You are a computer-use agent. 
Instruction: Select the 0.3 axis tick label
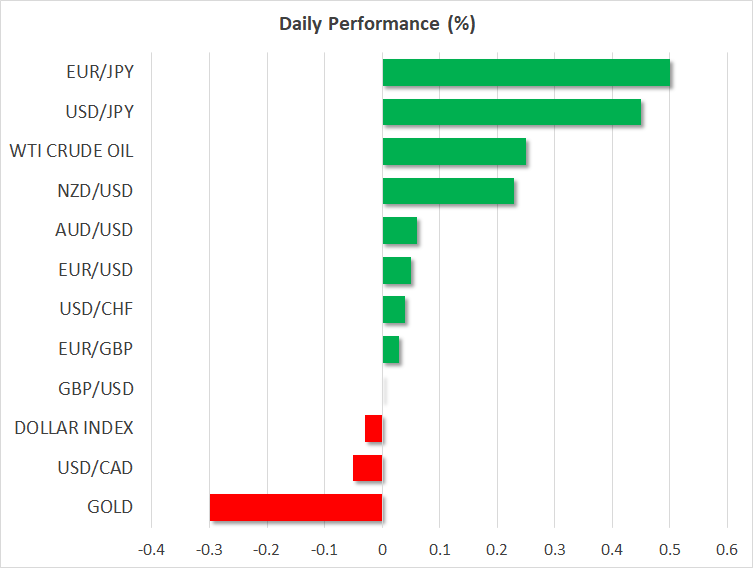tap(555, 549)
